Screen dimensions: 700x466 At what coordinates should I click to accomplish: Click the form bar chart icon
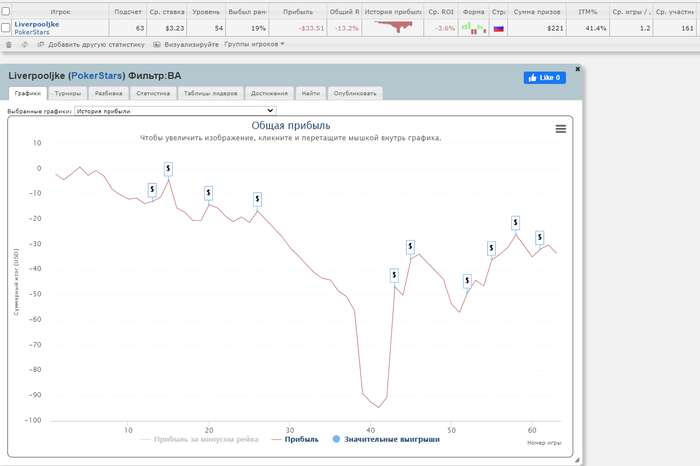tap(474, 29)
